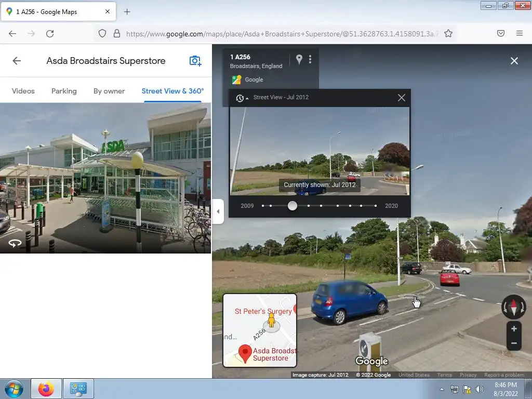Click the compass to reset north
This screenshot has height=399, width=532.
click(514, 307)
